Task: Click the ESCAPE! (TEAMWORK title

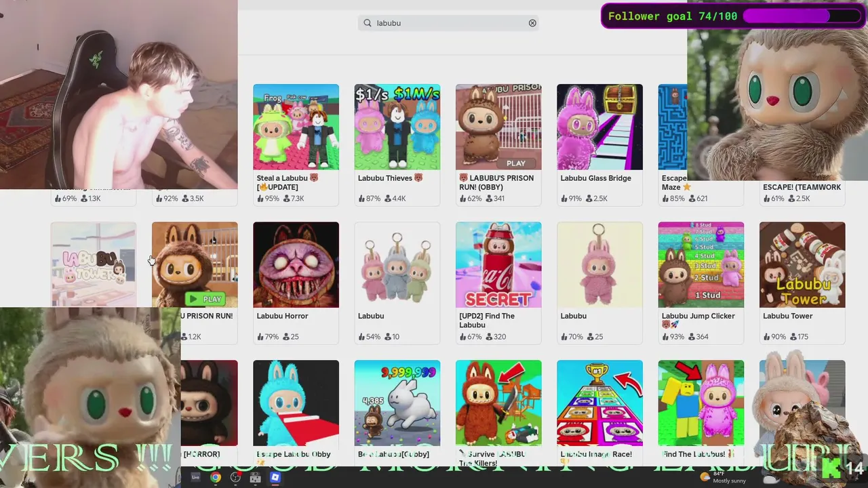Action: pyautogui.click(x=802, y=187)
